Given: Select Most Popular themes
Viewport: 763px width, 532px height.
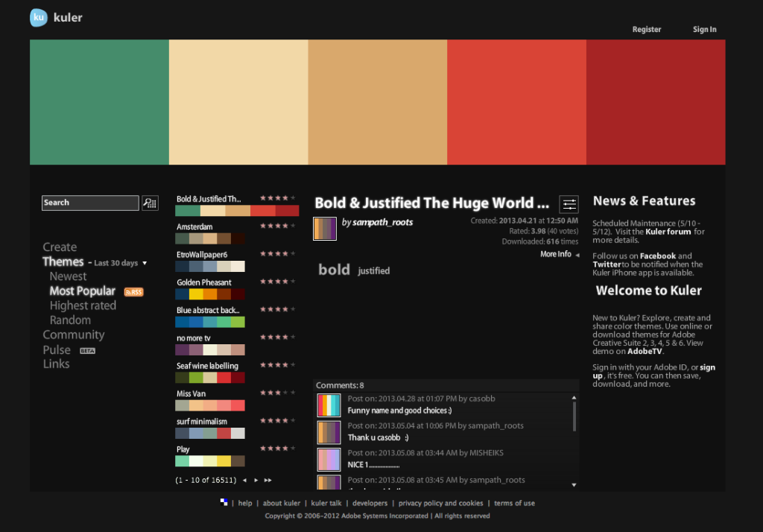Looking at the screenshot, I should pos(82,291).
